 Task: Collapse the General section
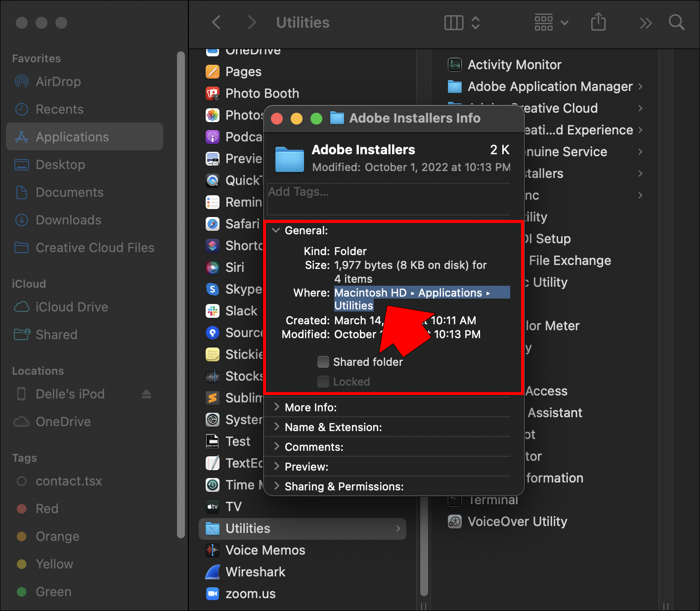[276, 230]
